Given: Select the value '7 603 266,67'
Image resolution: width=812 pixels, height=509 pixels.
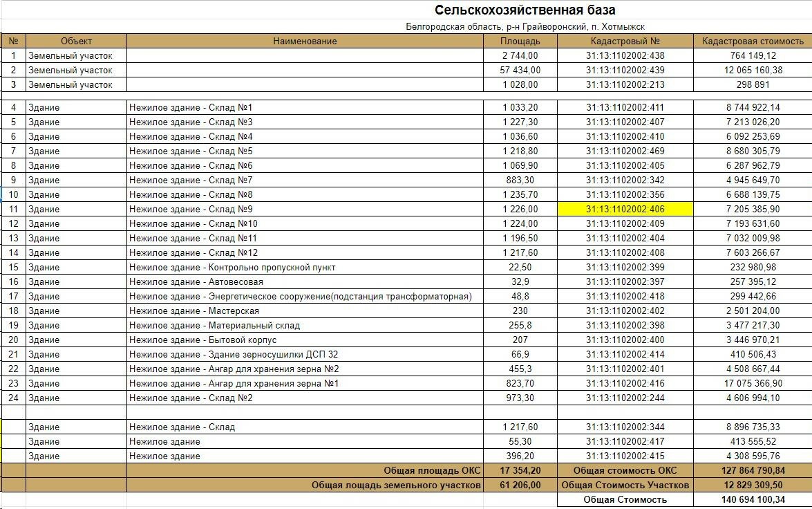Looking at the screenshot, I should pos(753,252).
